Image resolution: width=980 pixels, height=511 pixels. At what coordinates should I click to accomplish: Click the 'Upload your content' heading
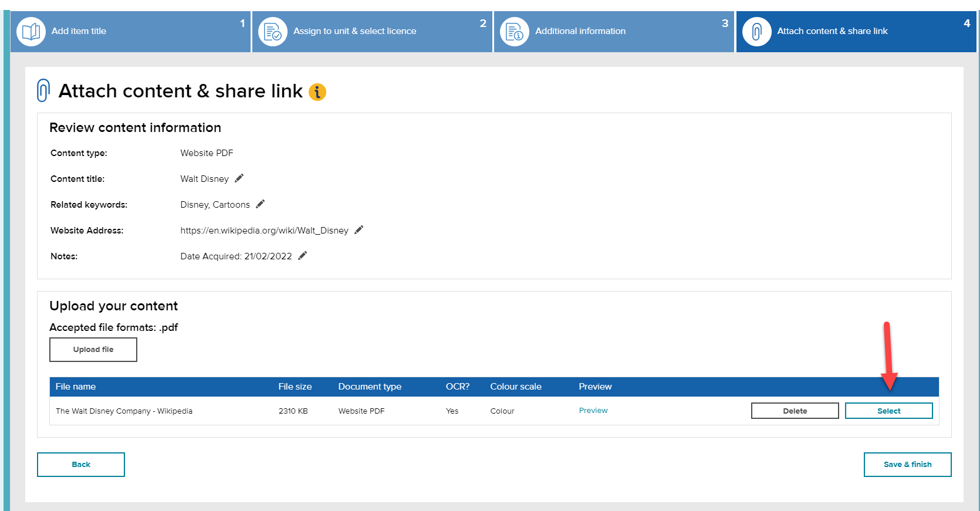(113, 306)
